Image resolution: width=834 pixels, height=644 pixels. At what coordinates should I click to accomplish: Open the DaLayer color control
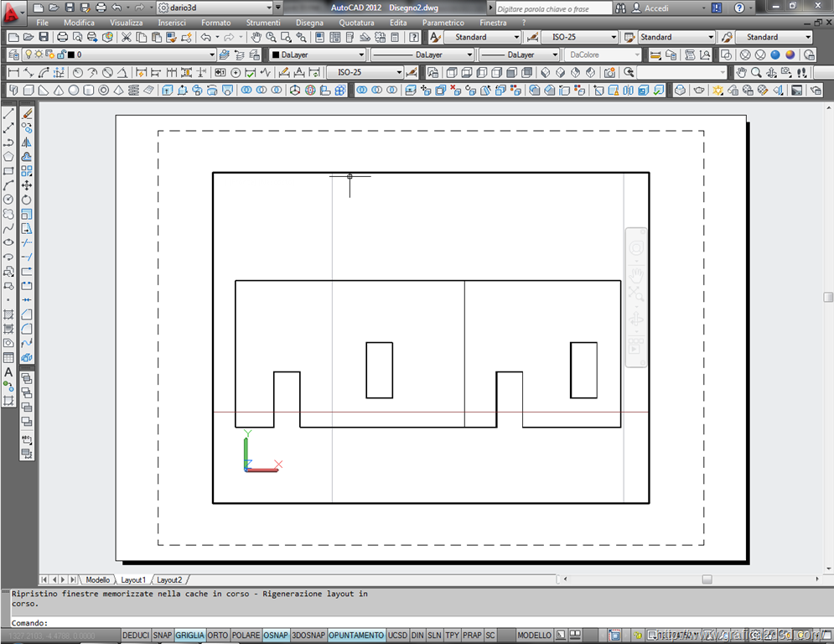[317, 55]
